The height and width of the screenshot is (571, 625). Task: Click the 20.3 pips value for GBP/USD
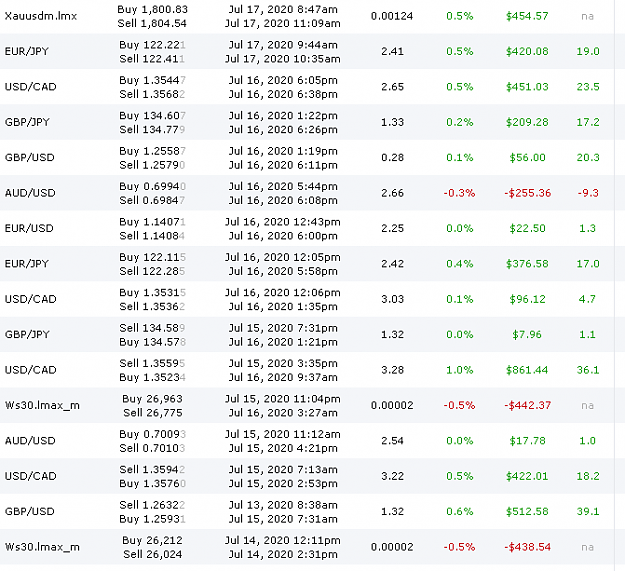(588, 157)
